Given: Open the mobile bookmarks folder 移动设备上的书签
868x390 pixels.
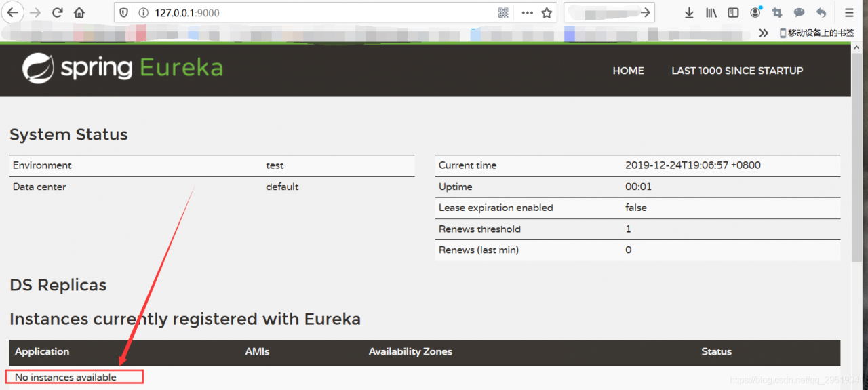Looking at the screenshot, I should 816,33.
